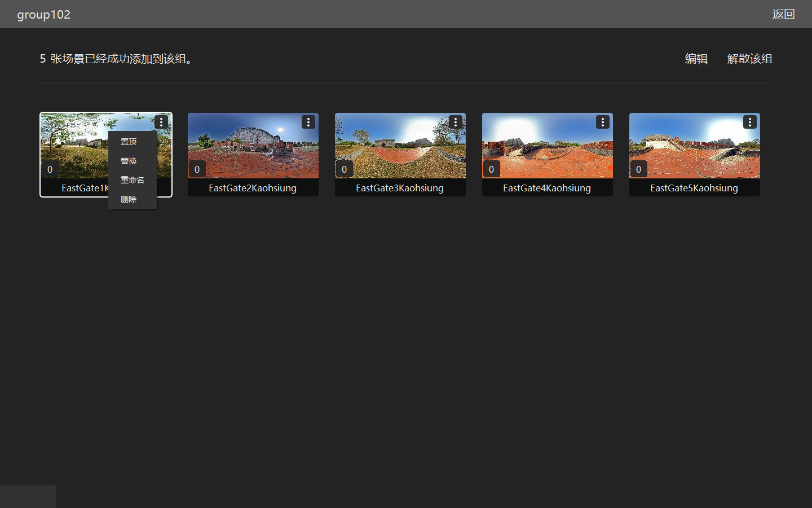Click the 编辑 button
812x508 pixels.
pyautogui.click(x=696, y=59)
